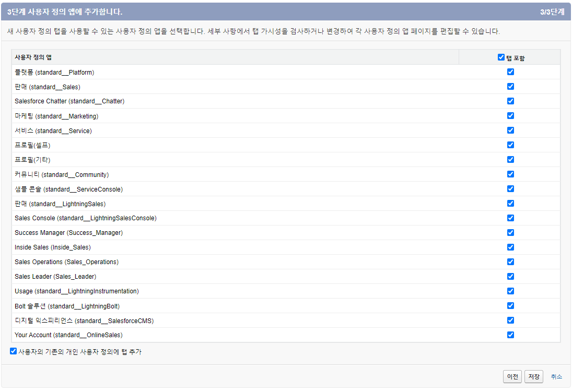This screenshot has height=392, width=572.
Task: Toggle checkbox for 커뮤니티 (standard__Community)
Action: [510, 174]
